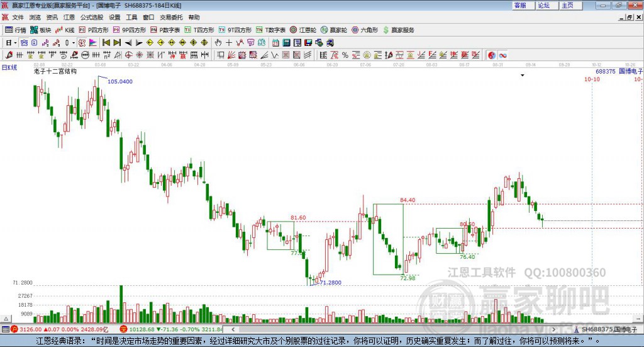The width and height of the screenshot is (644, 347).
Task: Click the 84.40 resistance label
Action: pos(408,200)
